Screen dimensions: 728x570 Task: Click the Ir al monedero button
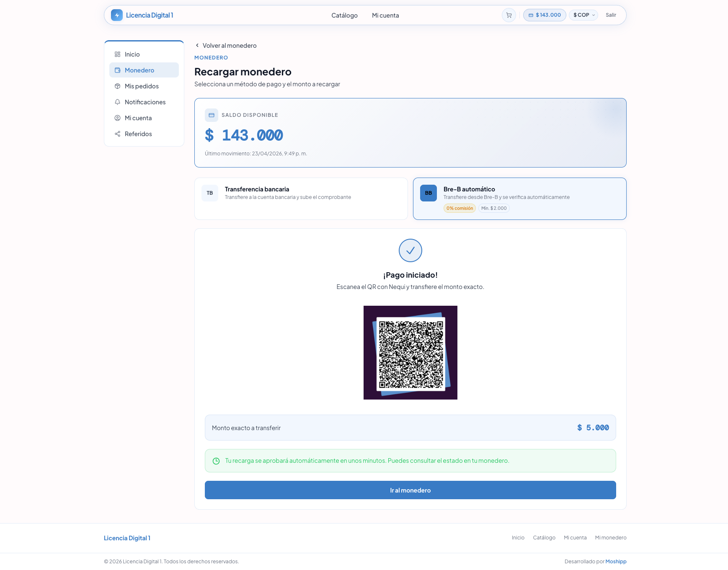[410, 490]
